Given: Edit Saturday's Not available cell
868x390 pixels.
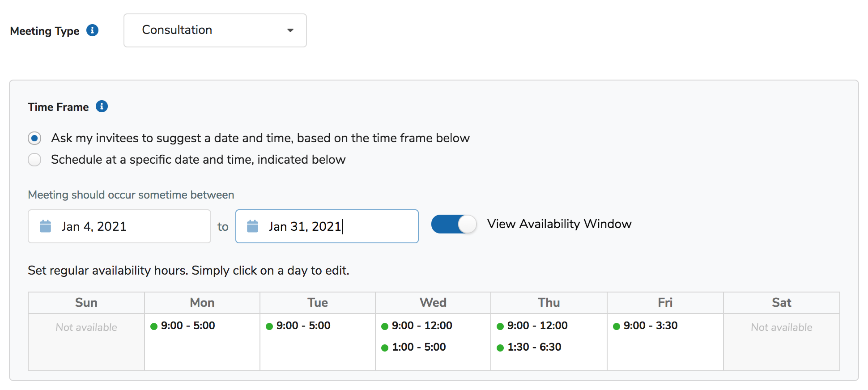Looking at the screenshot, I should click(x=781, y=327).
